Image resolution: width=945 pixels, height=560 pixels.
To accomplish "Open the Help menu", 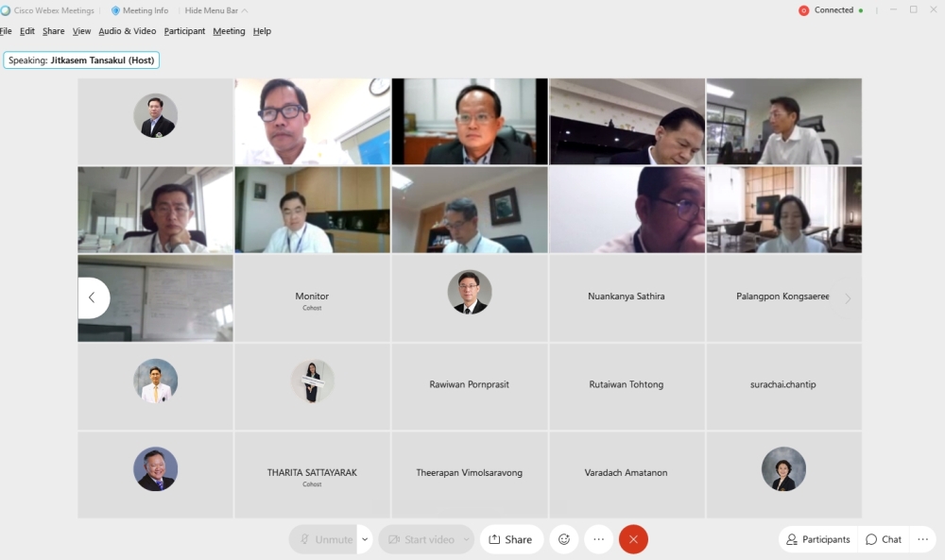I will [x=262, y=31].
